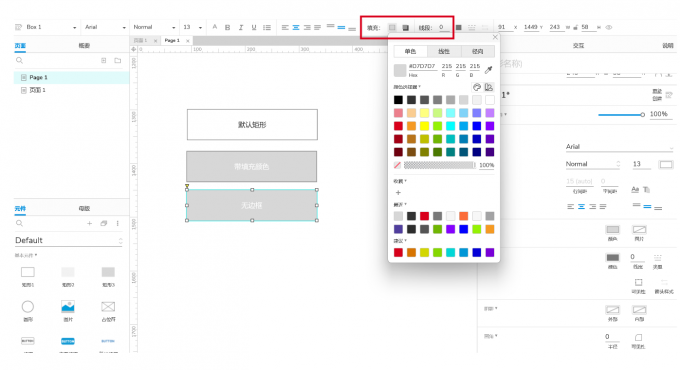Screen dimensions: 680x370
Task: Center-align text in the style panel
Action: point(582,206)
